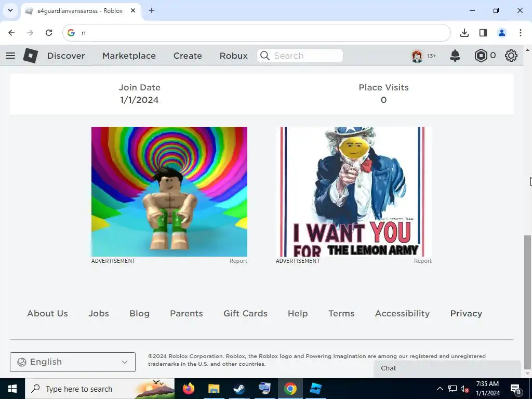532x399 pixels.
Task: Click the rainbow tunnel ad image
Action: click(x=169, y=192)
